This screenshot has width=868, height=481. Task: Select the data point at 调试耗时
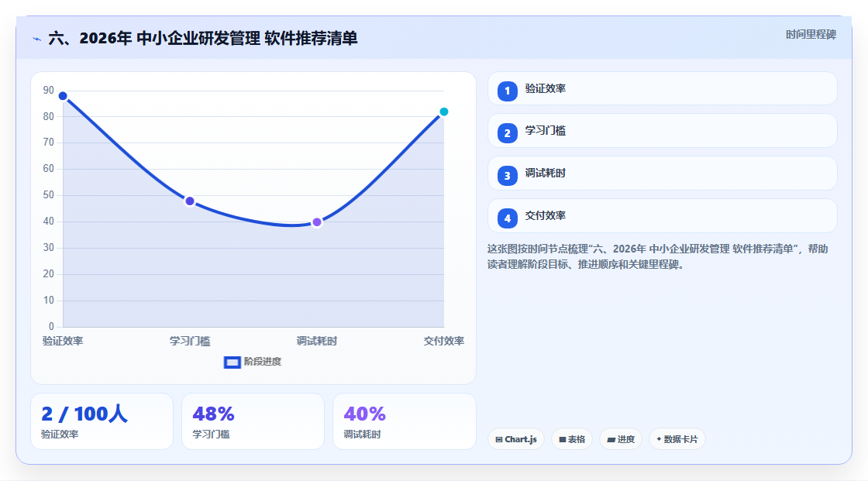pos(317,222)
